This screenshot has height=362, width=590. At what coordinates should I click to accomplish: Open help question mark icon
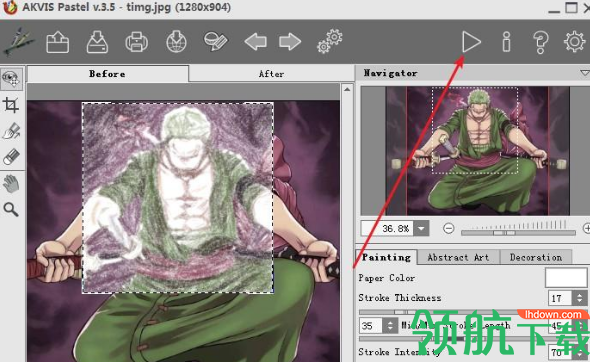coord(540,42)
